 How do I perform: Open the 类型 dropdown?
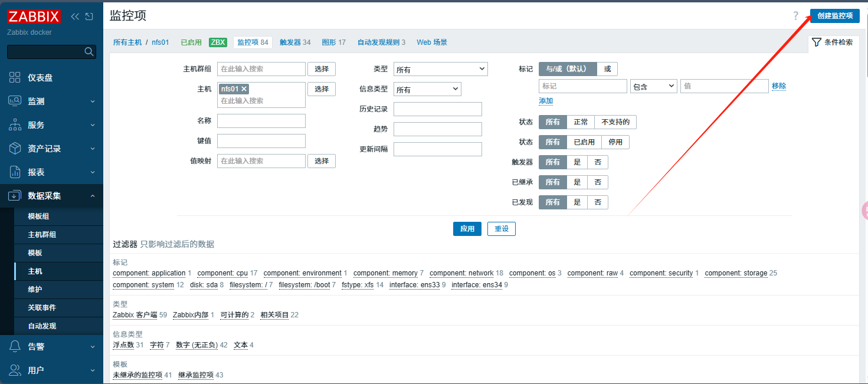(x=441, y=69)
